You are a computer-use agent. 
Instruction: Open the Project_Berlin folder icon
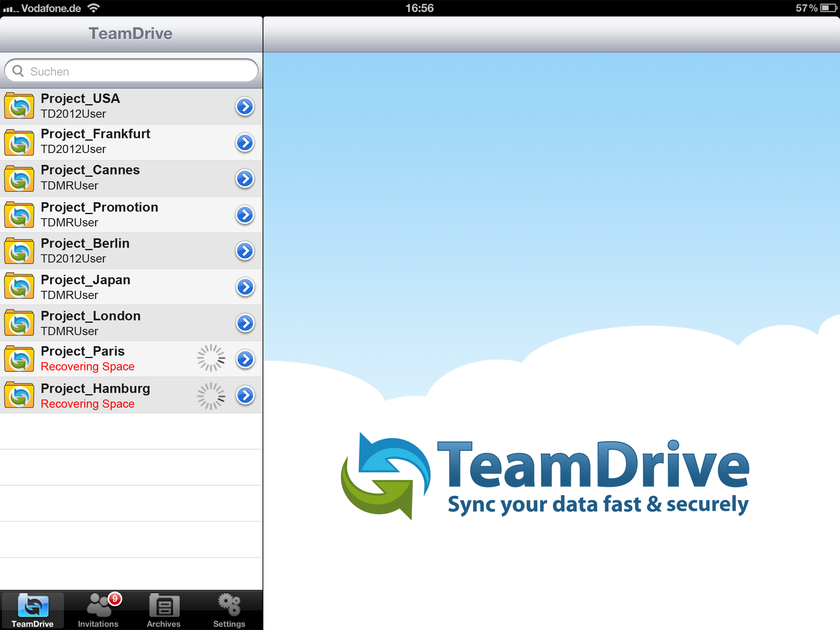coord(19,251)
